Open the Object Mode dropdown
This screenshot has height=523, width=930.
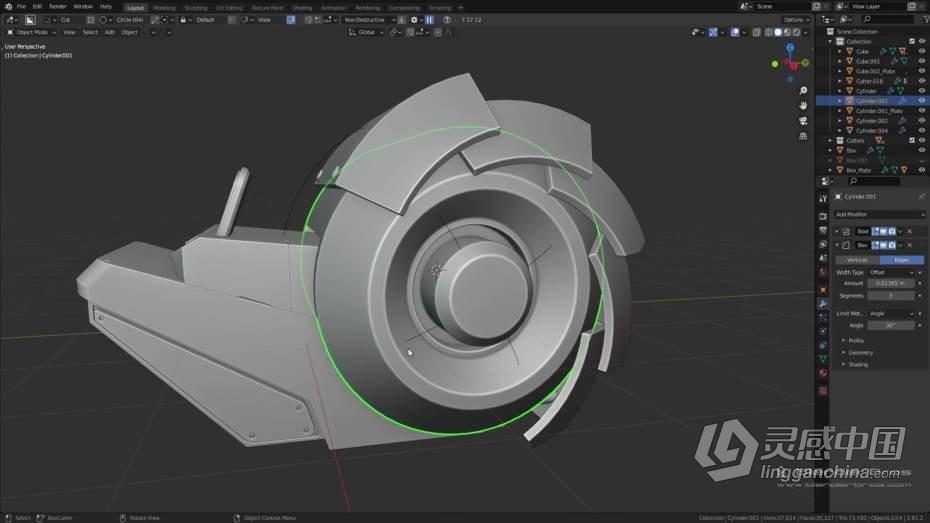click(x=31, y=32)
